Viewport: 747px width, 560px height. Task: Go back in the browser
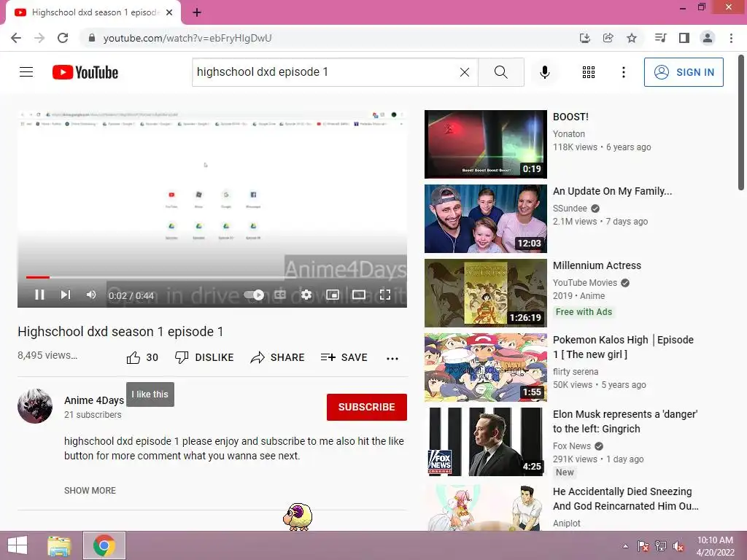(x=16, y=38)
